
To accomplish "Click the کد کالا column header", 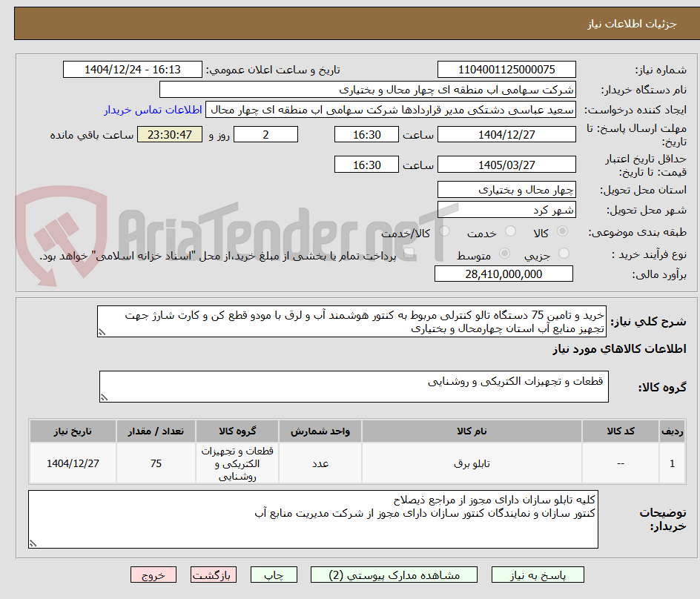I will click(621, 431).
